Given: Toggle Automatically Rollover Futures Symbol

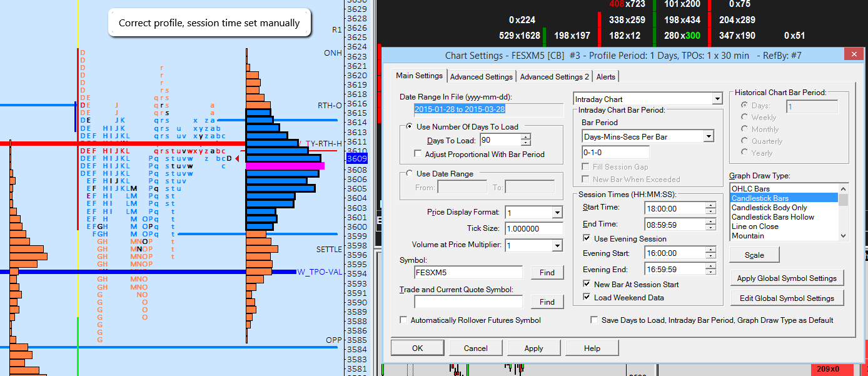Looking at the screenshot, I should [x=404, y=320].
